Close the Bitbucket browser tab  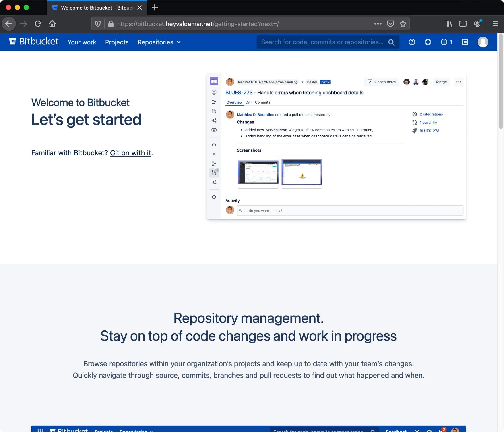139,8
